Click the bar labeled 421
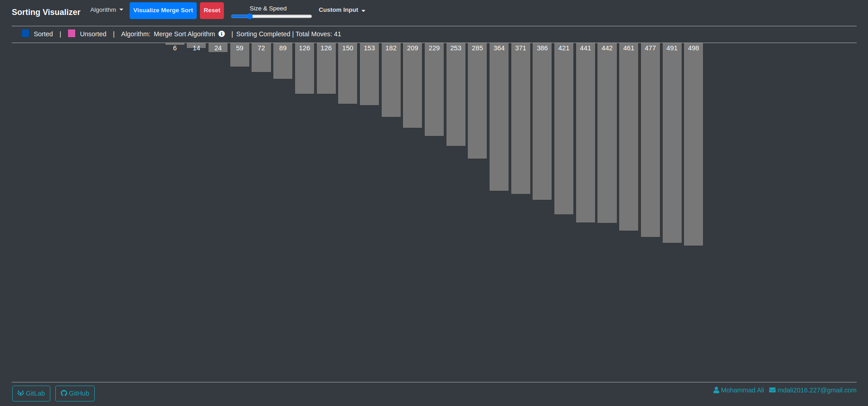The height and width of the screenshot is (406, 868). point(564,129)
